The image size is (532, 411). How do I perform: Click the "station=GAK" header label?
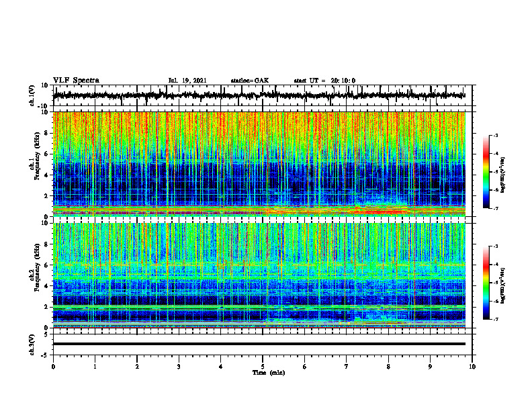click(x=250, y=81)
